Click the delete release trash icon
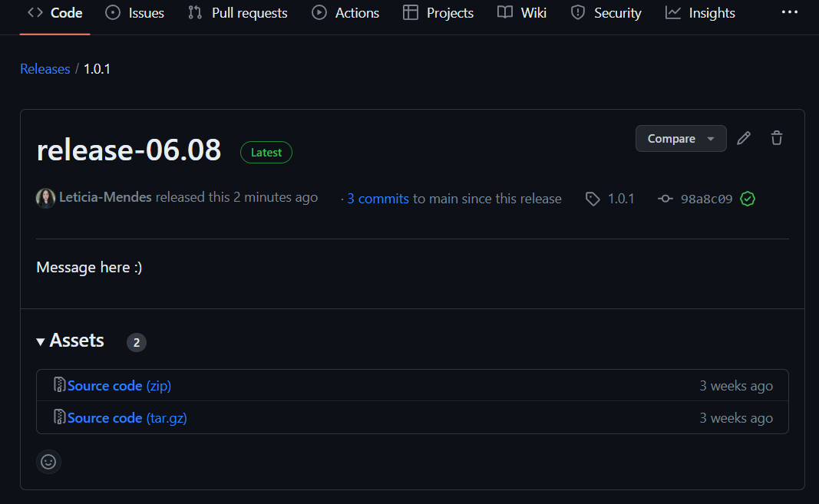 click(777, 138)
